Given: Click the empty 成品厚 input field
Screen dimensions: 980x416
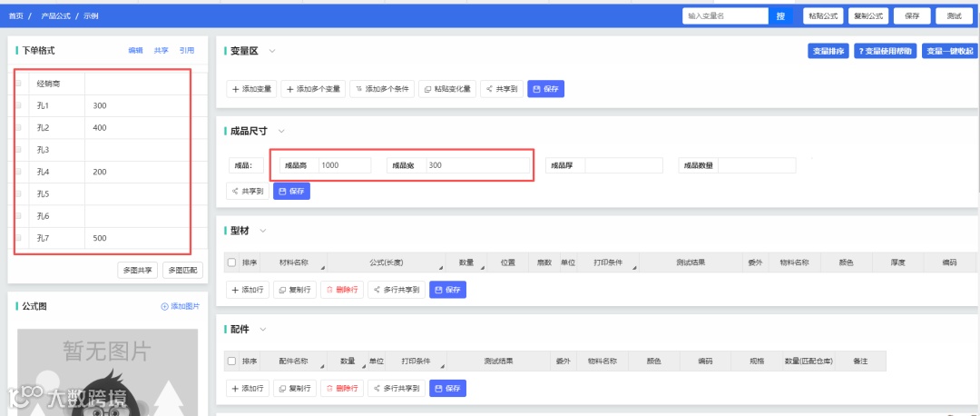Looking at the screenshot, I should point(623,165).
